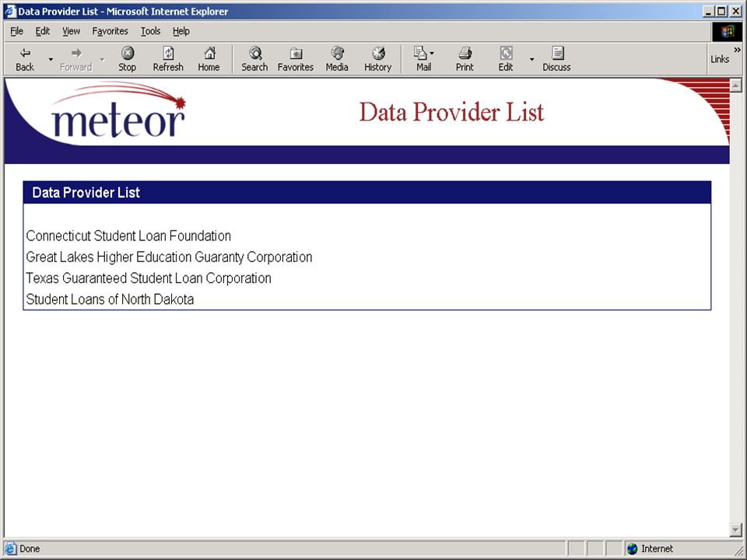Viewport: 747px width, 560px height.
Task: Expand the Links toolbar chevron
Action: click(x=738, y=50)
